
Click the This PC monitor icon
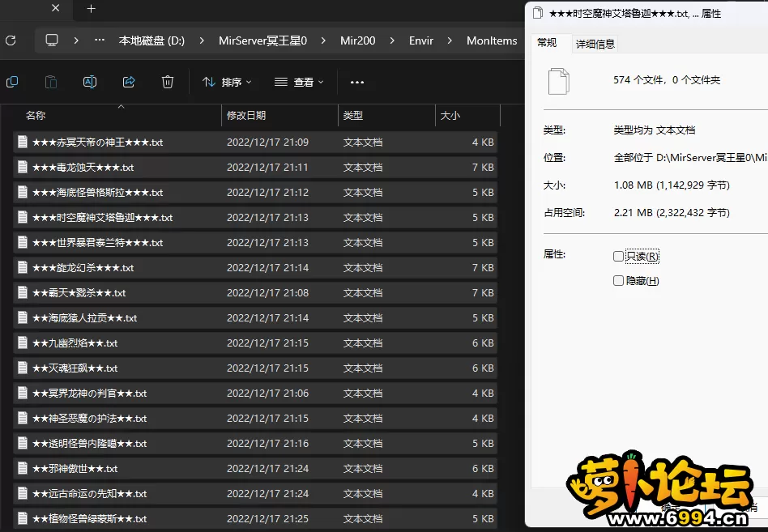pyautogui.click(x=52, y=40)
